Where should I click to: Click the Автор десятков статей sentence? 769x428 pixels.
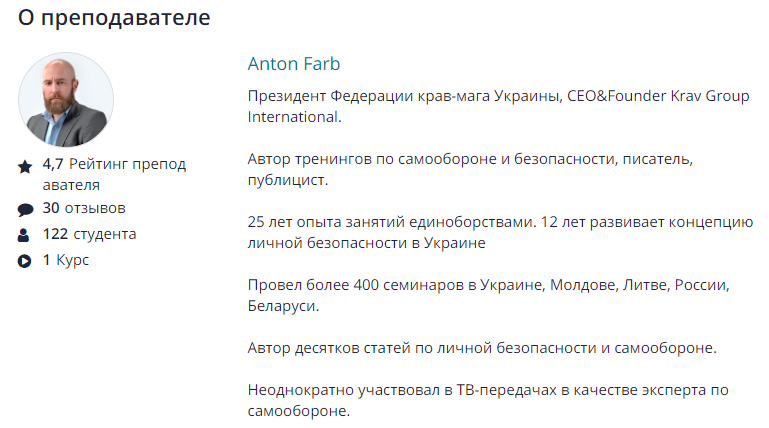[x=483, y=348]
